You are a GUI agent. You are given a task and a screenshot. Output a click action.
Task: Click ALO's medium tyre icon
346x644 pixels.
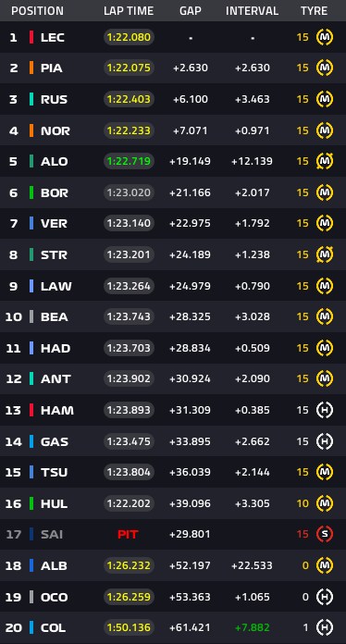(x=324, y=161)
